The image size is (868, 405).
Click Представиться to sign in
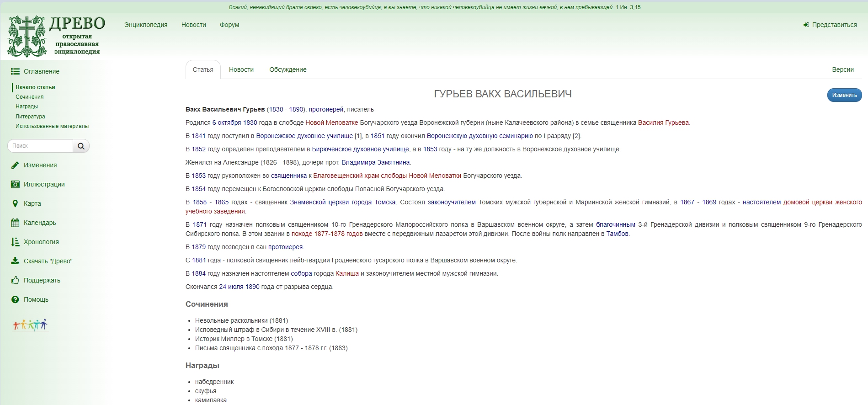click(835, 25)
